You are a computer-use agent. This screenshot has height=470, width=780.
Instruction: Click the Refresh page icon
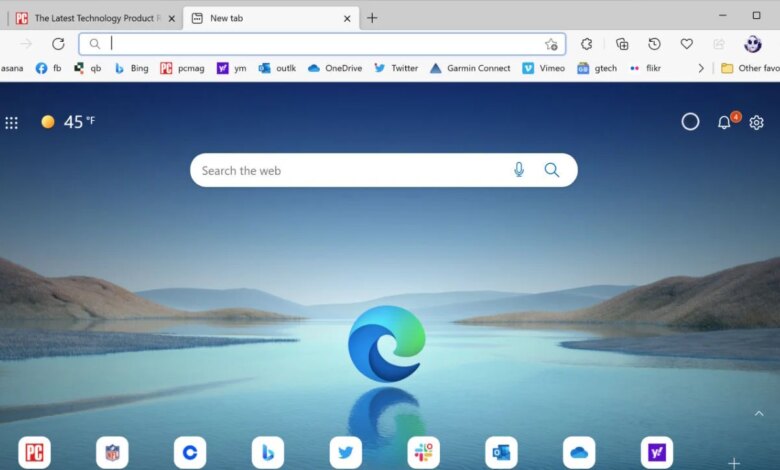[x=58, y=44]
